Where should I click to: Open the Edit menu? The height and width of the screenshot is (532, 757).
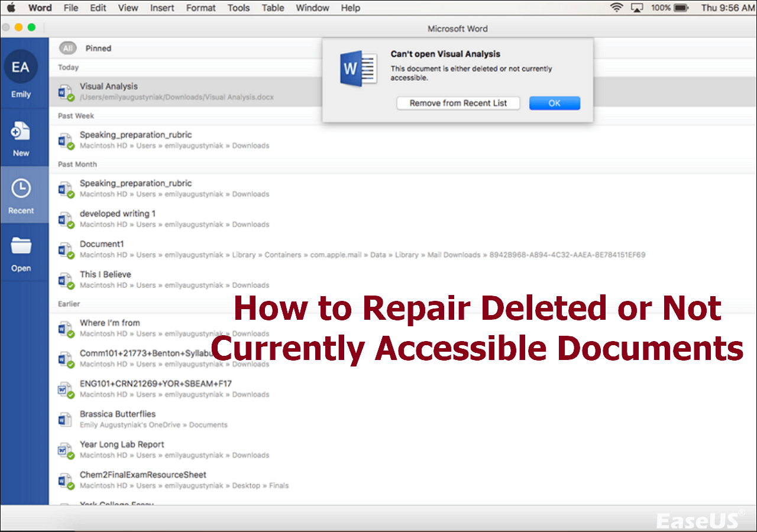click(x=98, y=8)
